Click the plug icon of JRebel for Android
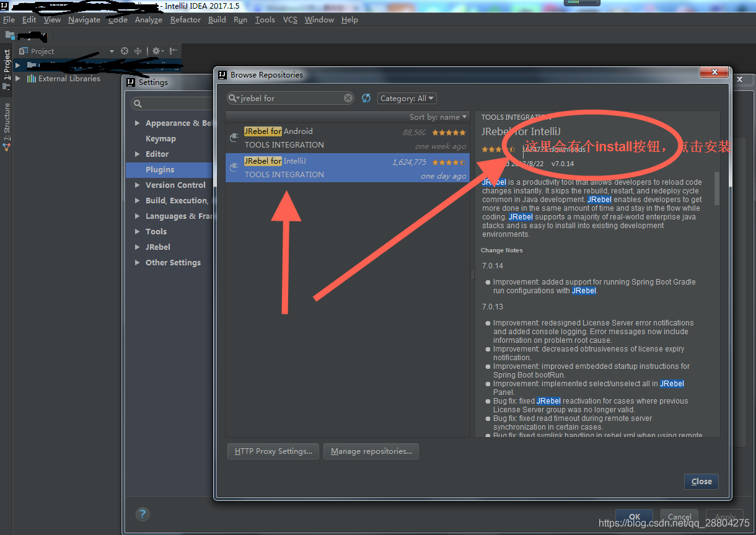Viewport: 756px width, 535px height. (x=234, y=138)
